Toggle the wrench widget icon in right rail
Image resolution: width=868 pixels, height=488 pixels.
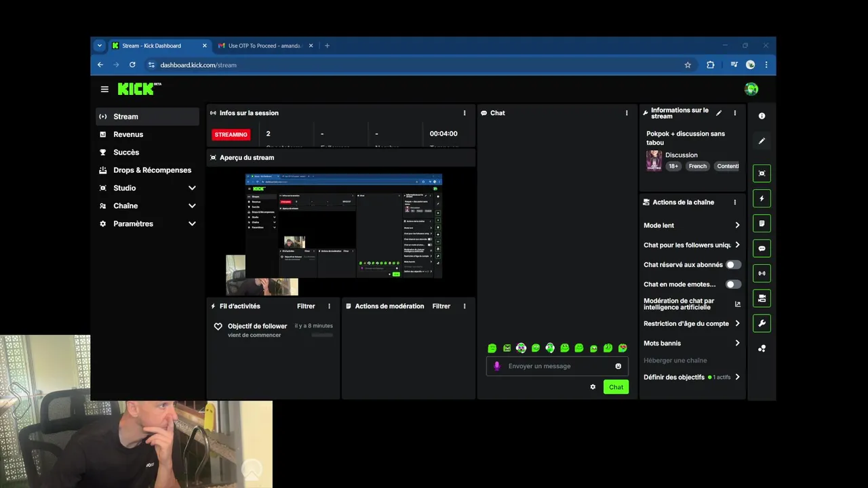click(762, 323)
